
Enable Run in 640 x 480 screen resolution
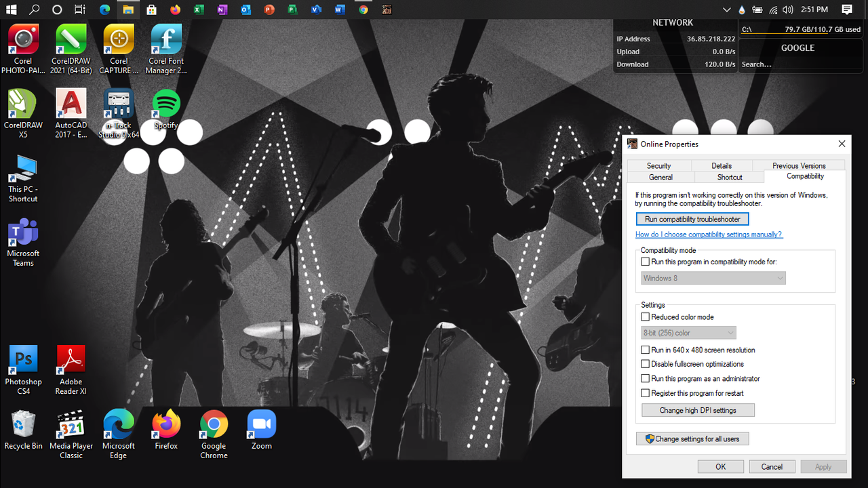pyautogui.click(x=646, y=350)
